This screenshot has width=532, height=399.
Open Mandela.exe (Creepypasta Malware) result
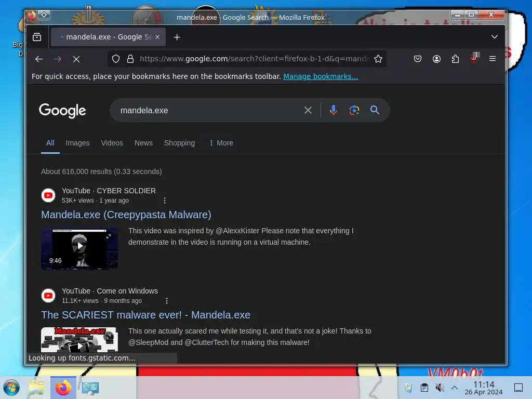click(x=126, y=215)
